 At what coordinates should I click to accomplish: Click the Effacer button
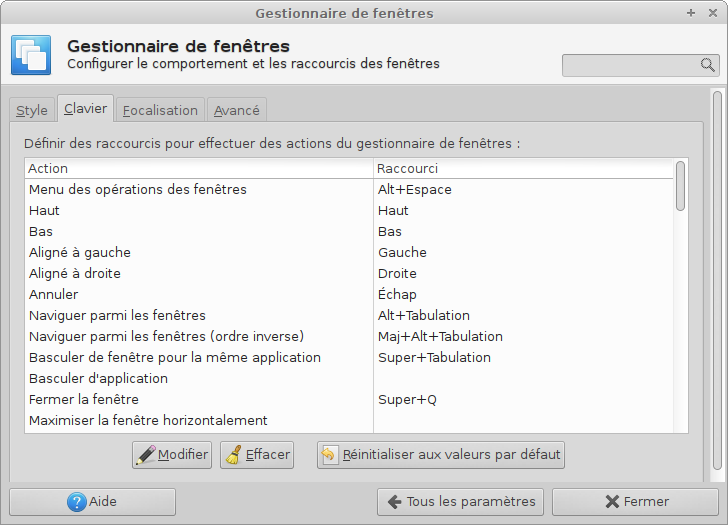coord(257,454)
